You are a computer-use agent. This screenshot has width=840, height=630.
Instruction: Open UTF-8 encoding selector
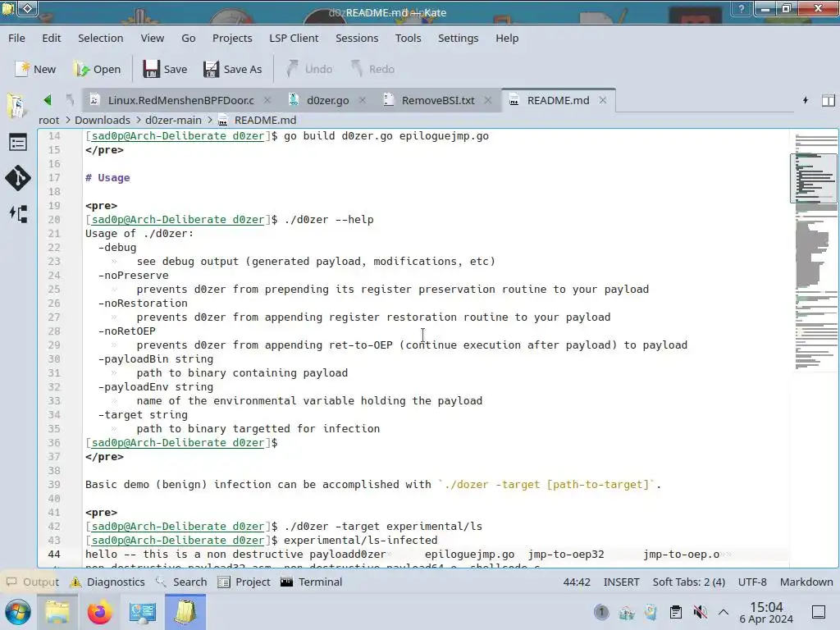[x=752, y=582]
